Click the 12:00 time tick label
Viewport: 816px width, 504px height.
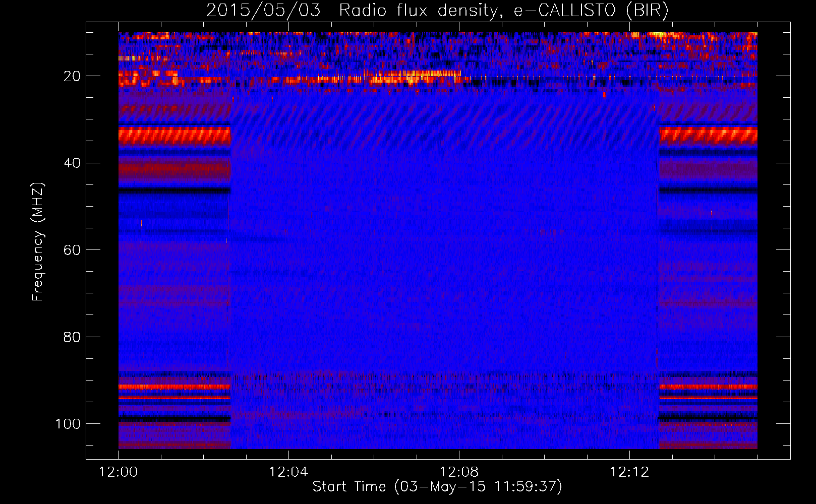coord(118,472)
